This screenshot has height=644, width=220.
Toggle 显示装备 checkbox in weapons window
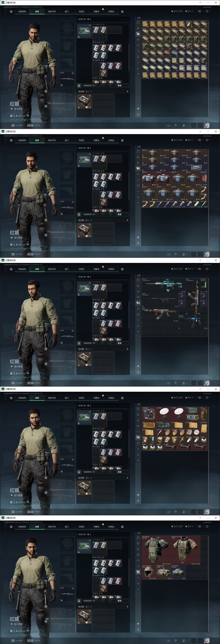12,366
